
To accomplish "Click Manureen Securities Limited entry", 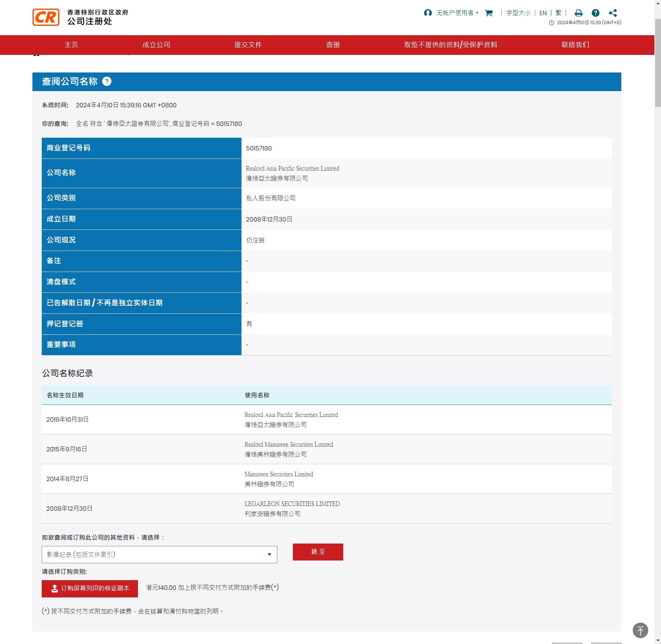I will pos(279,474).
